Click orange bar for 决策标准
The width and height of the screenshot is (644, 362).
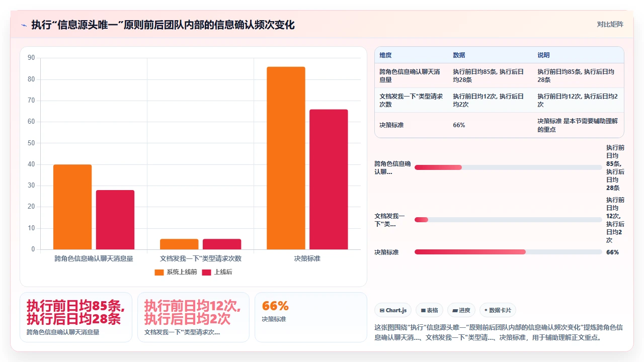coord(286,158)
